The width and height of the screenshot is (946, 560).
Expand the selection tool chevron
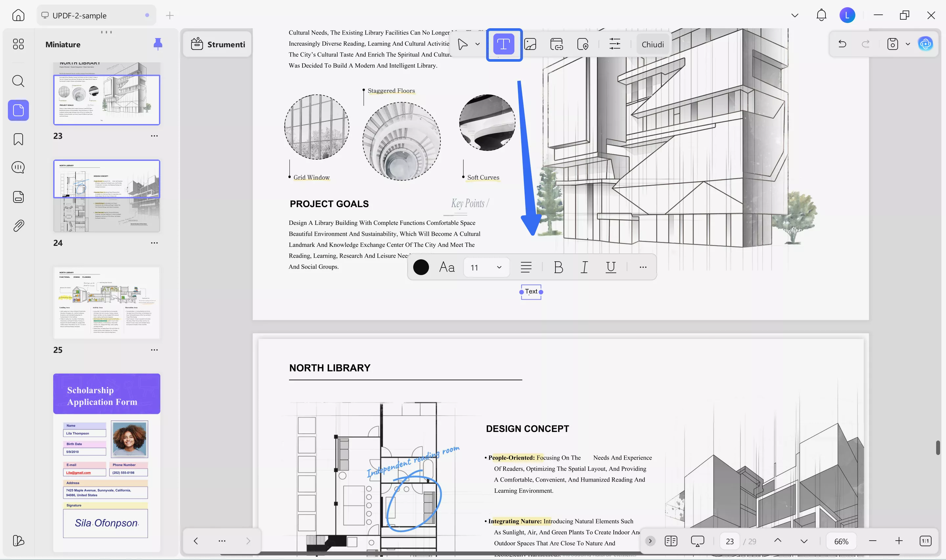tap(477, 44)
